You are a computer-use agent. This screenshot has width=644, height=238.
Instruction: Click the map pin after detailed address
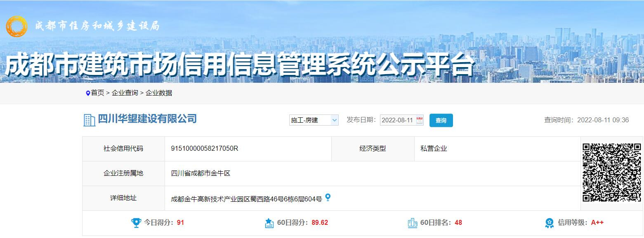[328, 198]
